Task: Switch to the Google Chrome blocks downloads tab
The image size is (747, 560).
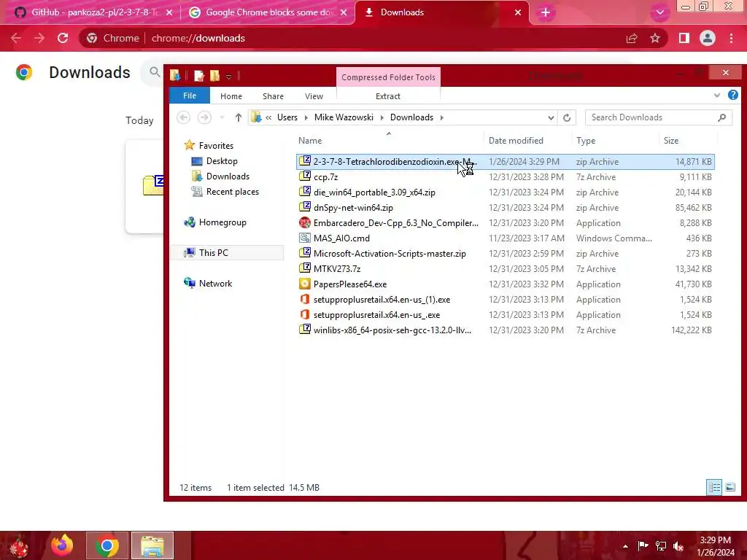Action: point(268,12)
